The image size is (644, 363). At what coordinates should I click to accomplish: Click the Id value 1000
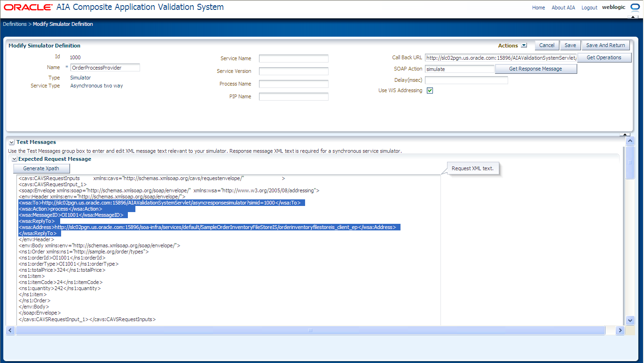point(75,57)
